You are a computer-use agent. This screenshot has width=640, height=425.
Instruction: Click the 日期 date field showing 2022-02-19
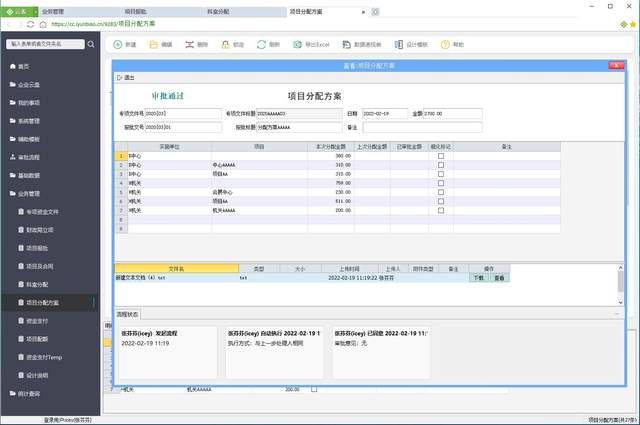coord(385,113)
